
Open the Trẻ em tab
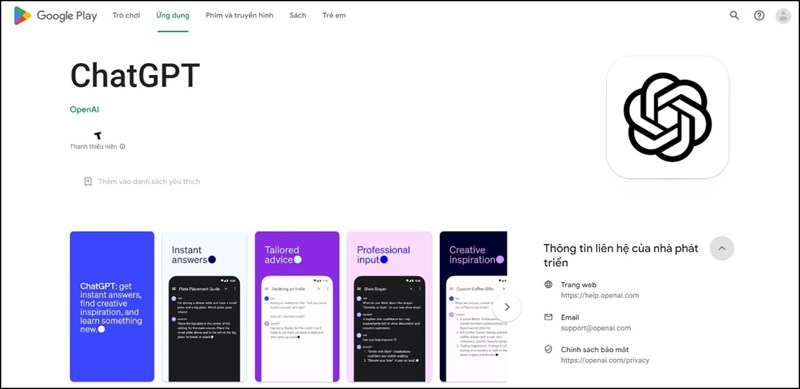click(x=334, y=15)
